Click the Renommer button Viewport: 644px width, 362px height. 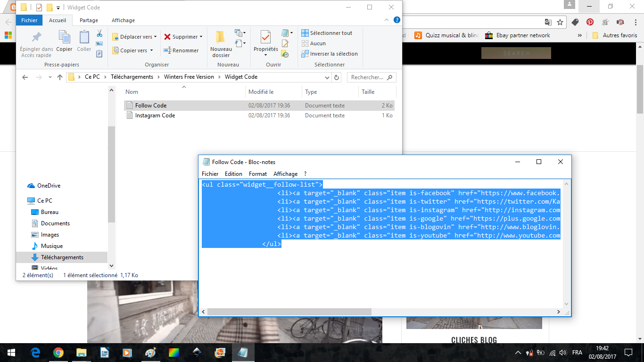tap(181, 50)
